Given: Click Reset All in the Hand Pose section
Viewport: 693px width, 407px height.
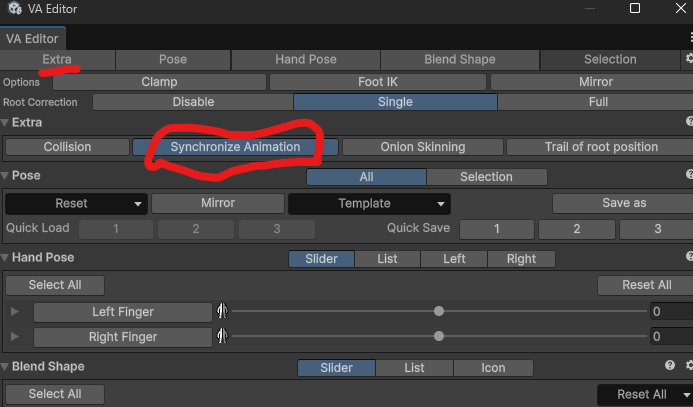Looking at the screenshot, I should point(645,285).
